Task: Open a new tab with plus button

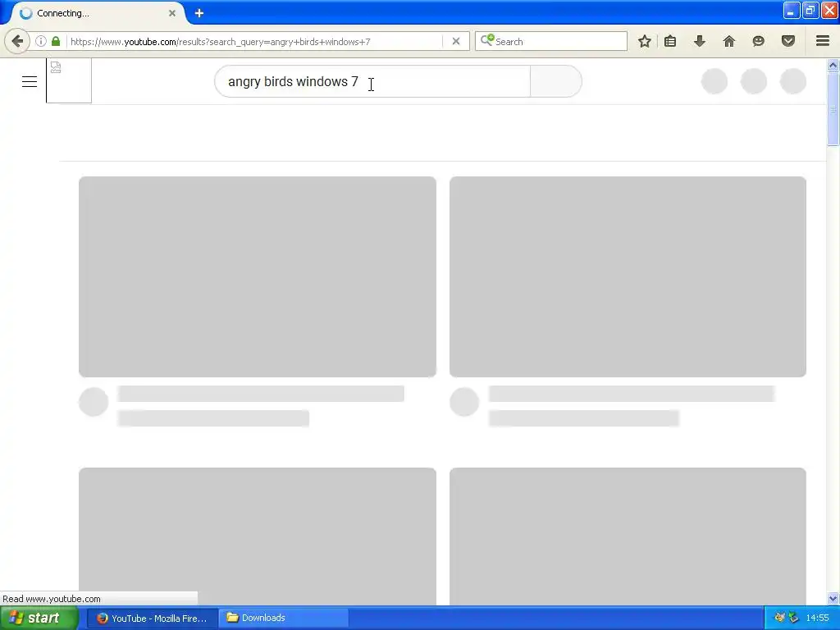Action: point(199,13)
